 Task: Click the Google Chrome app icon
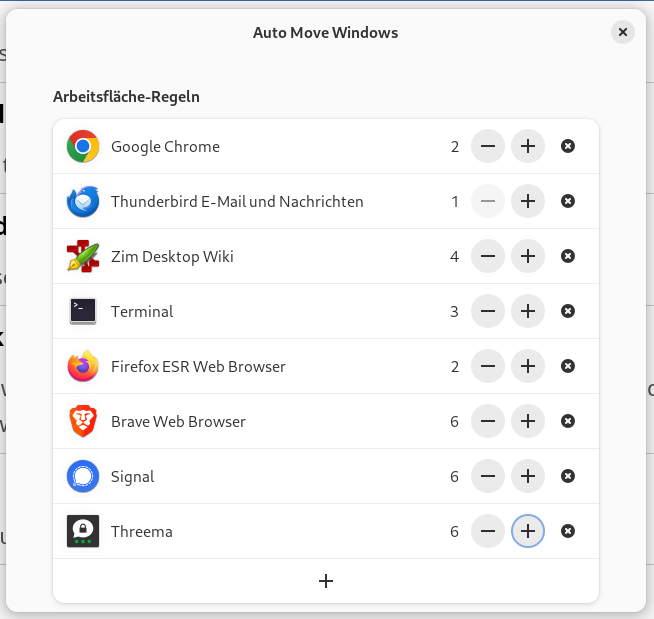83,147
